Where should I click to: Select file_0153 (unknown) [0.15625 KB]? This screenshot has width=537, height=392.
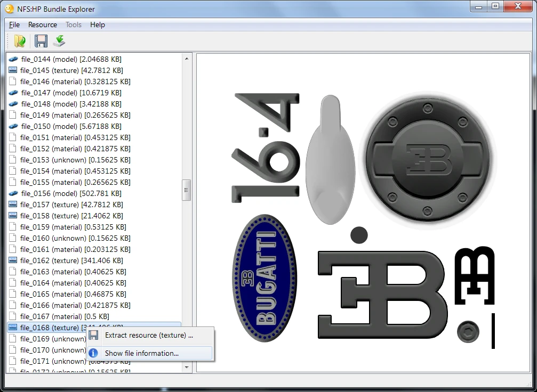pos(75,160)
